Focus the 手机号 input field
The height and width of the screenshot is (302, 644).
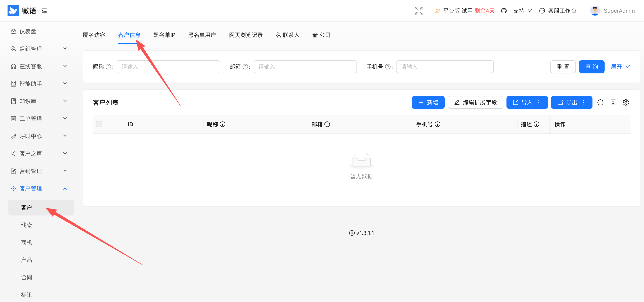coord(445,67)
